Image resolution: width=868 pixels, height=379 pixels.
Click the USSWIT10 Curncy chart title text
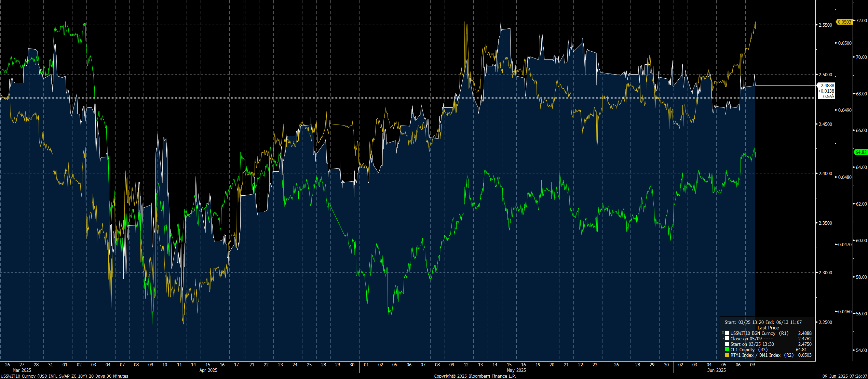click(64, 376)
